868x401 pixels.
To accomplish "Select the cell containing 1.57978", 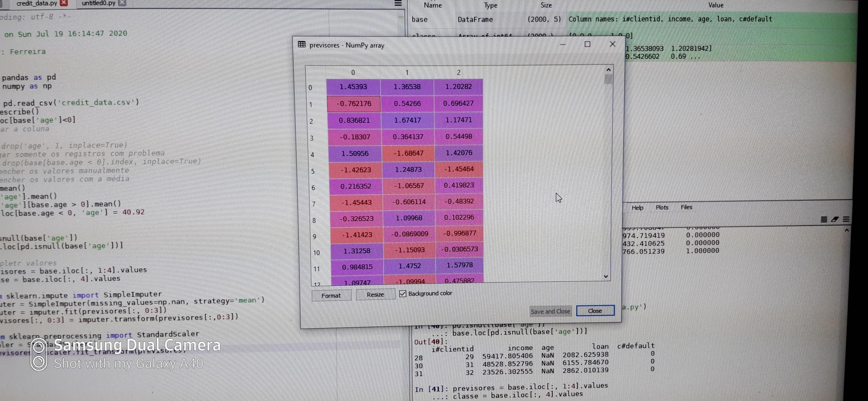I will 459,265.
